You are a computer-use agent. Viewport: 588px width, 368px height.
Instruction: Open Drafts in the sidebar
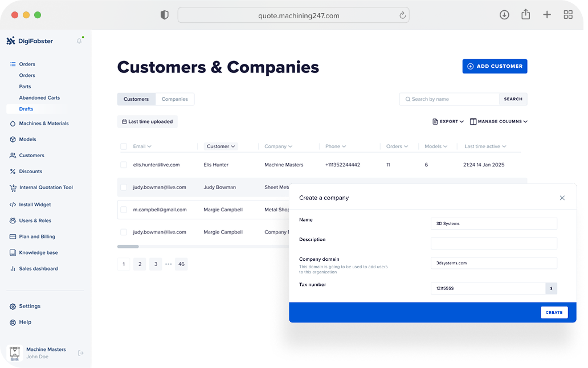tap(26, 109)
